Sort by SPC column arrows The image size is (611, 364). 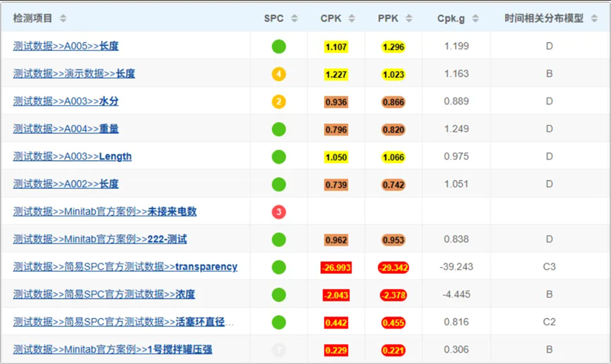[295, 18]
